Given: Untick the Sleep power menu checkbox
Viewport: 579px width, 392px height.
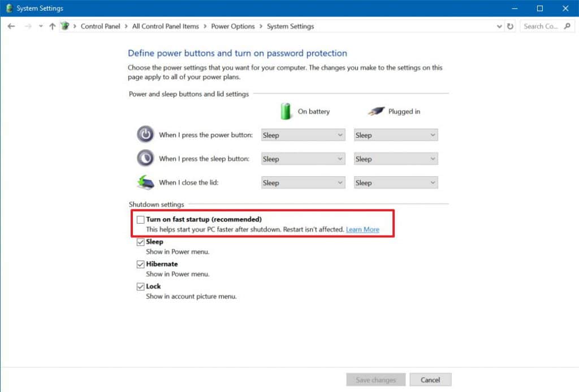Looking at the screenshot, I should 140,242.
